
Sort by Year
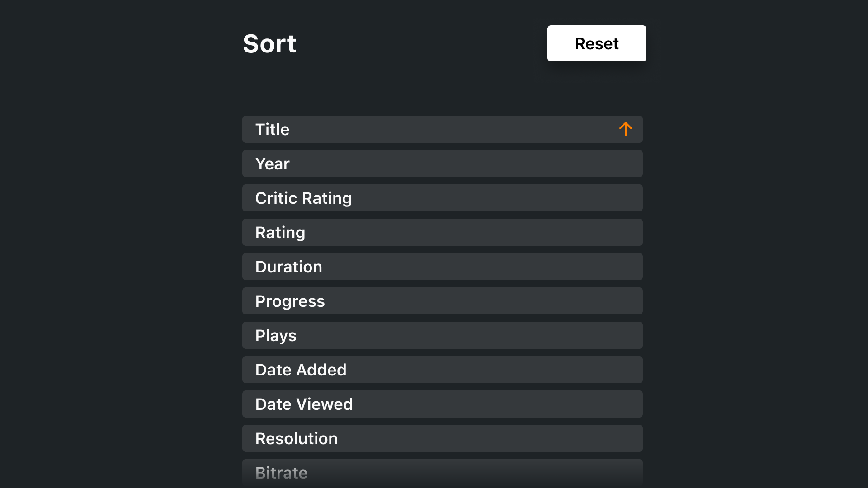click(x=442, y=164)
